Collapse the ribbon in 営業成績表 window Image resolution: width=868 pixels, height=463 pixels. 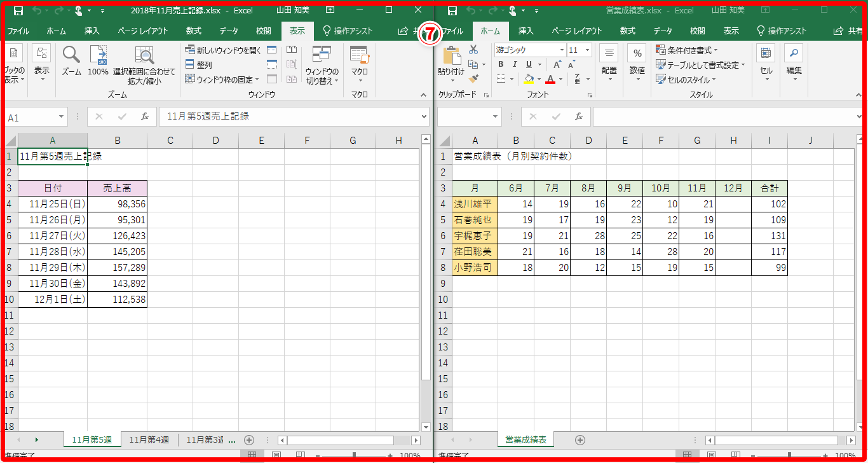pyautogui.click(x=859, y=95)
